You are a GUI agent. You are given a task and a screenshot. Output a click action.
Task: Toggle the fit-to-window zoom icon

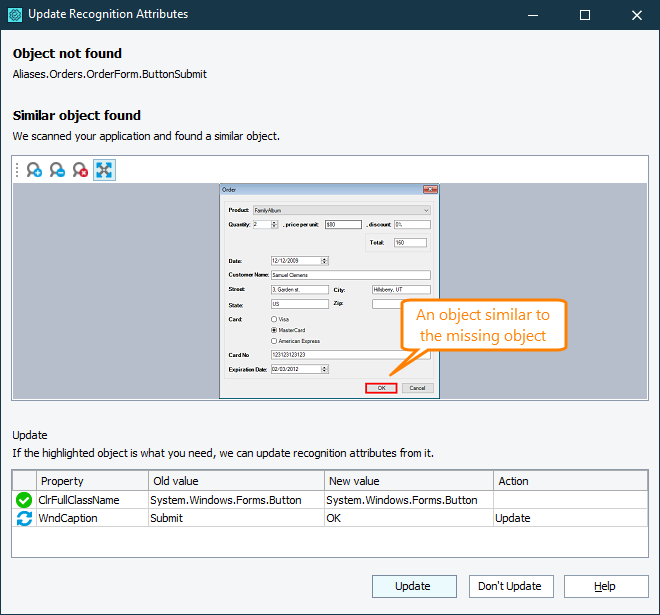(x=104, y=170)
